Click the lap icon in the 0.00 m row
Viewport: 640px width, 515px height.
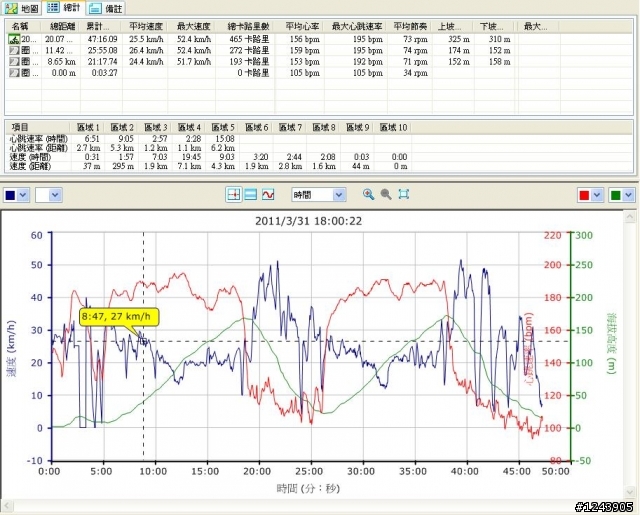click(x=14, y=73)
